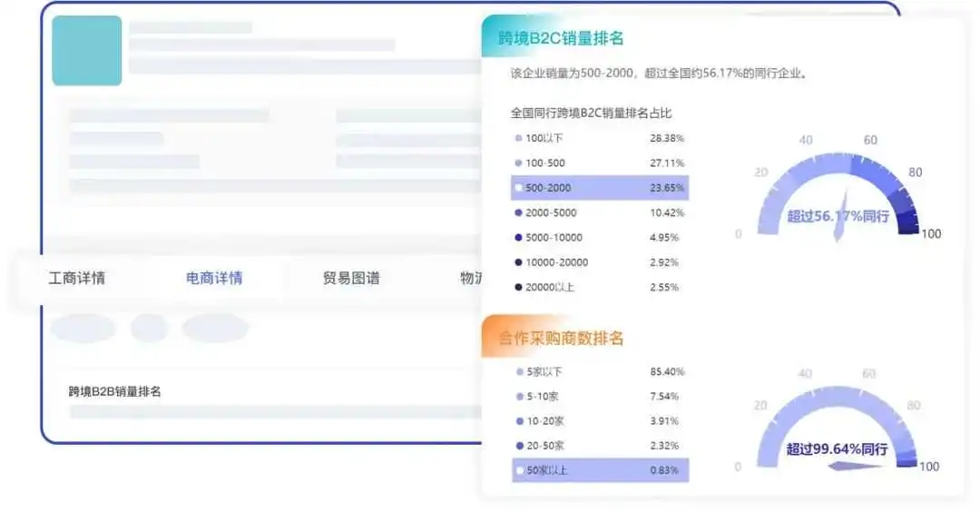This screenshot has height=512, width=980.
Task: Click the teal company logo placeholder
Action: 87,51
